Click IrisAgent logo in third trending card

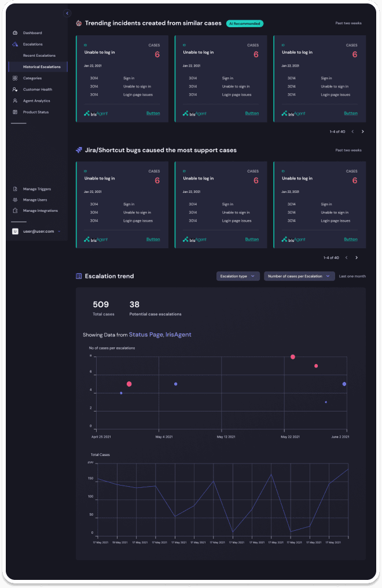point(293,113)
